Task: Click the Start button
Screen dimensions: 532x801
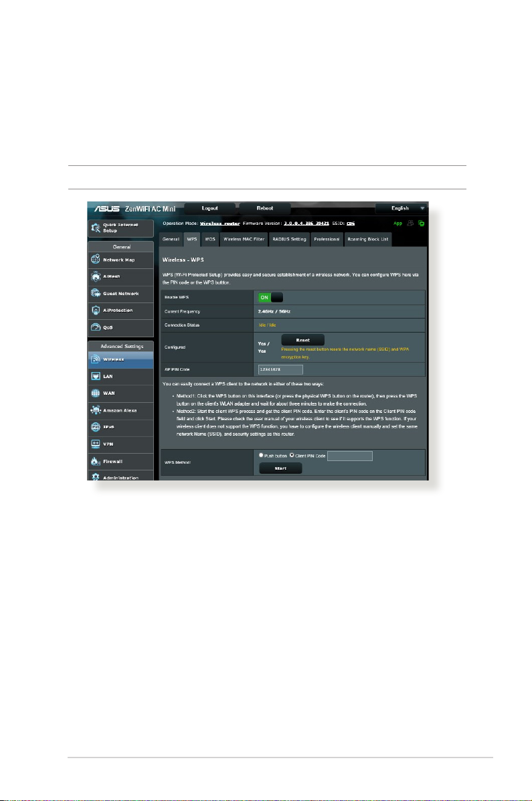Action: 280,468
